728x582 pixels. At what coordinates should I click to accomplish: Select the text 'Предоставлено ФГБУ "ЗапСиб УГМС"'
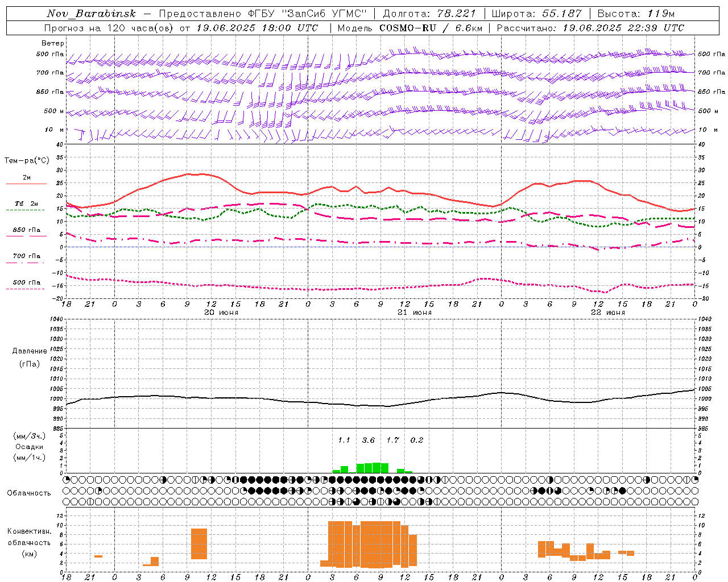pyautogui.click(x=263, y=14)
